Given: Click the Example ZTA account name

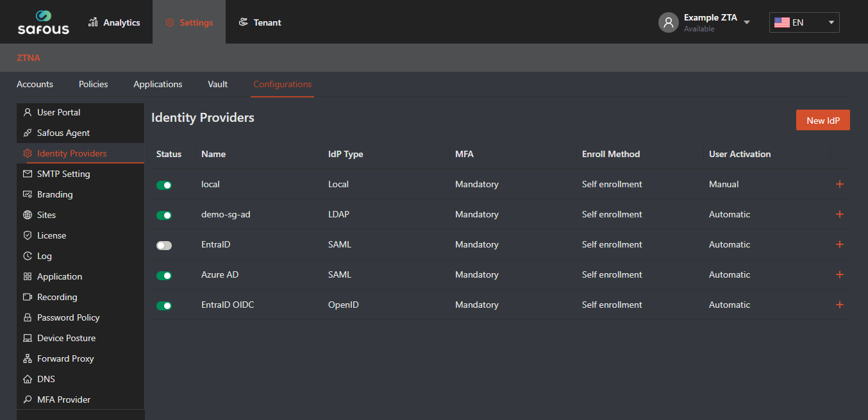Looking at the screenshot, I should pyautogui.click(x=710, y=17).
